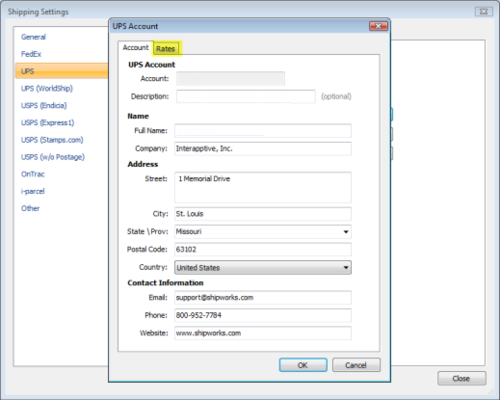
Task: Open Other carrier settings
Action: point(30,208)
